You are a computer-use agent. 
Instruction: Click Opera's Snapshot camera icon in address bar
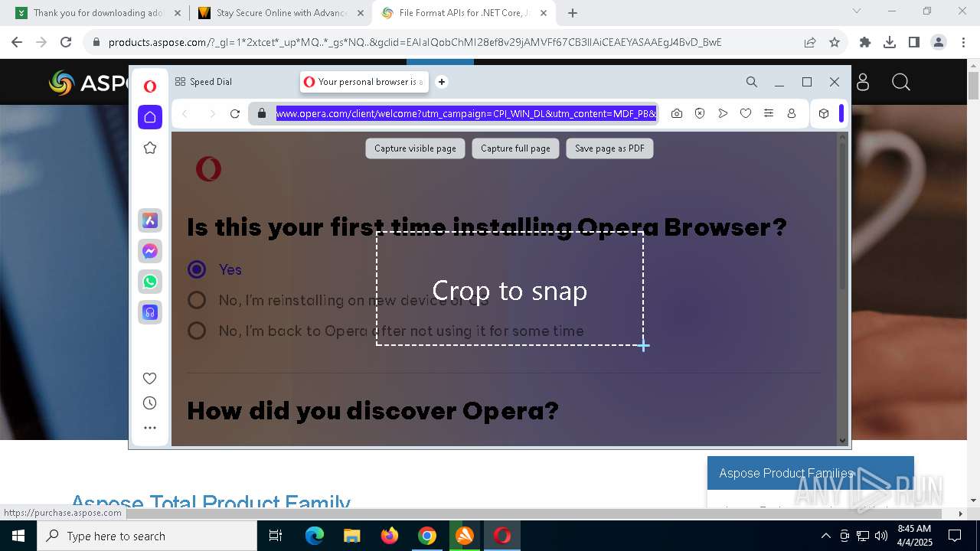click(x=677, y=113)
